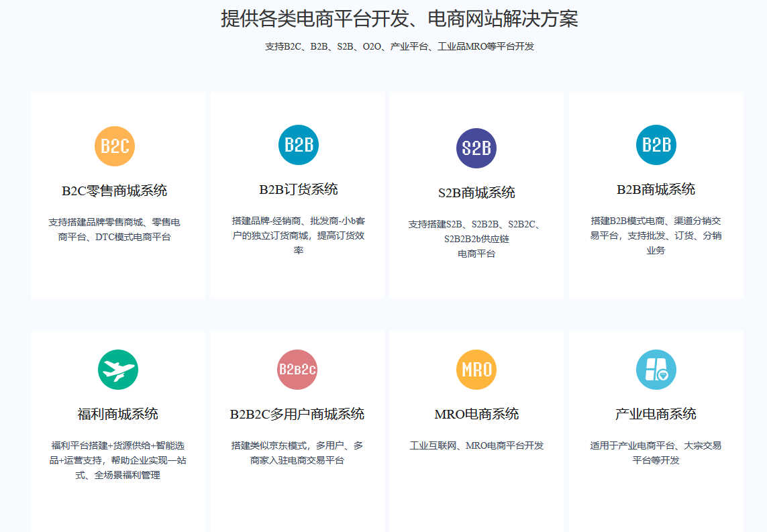This screenshot has height=532, width=767.
Task: Open the B2C零售商城系统 title link
Action: (115, 191)
